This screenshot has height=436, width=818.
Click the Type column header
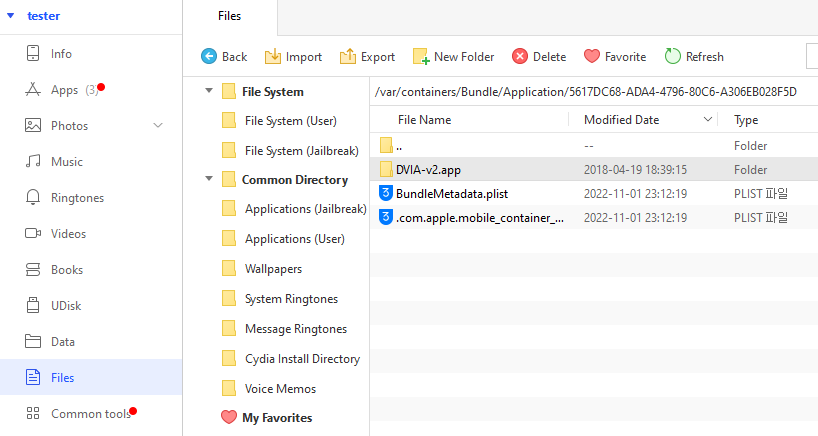point(746,120)
